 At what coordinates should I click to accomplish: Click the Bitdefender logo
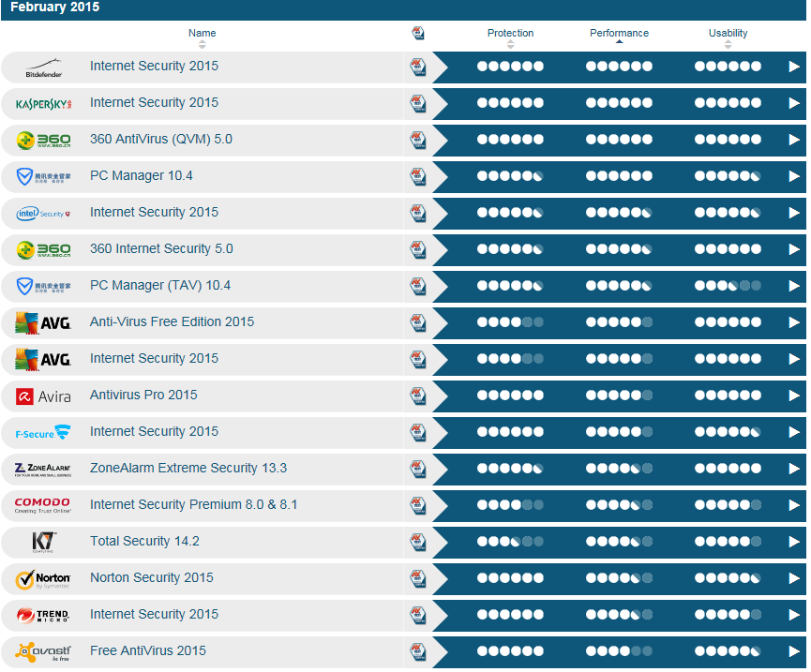pyautogui.click(x=43, y=67)
